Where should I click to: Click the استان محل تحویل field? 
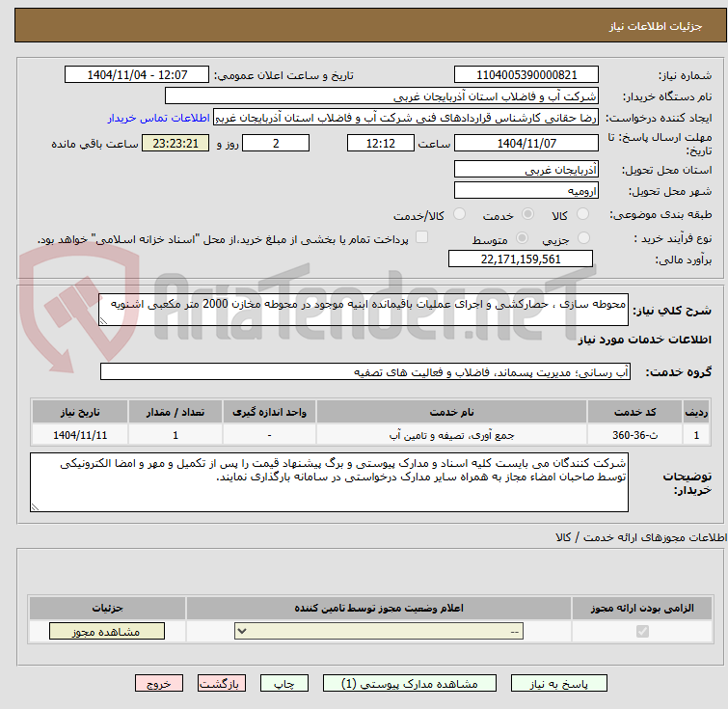pyautogui.click(x=526, y=170)
